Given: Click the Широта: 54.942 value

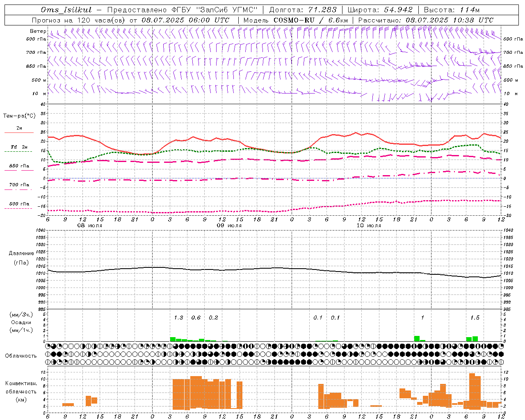Looking at the screenshot, I should pos(380,10).
